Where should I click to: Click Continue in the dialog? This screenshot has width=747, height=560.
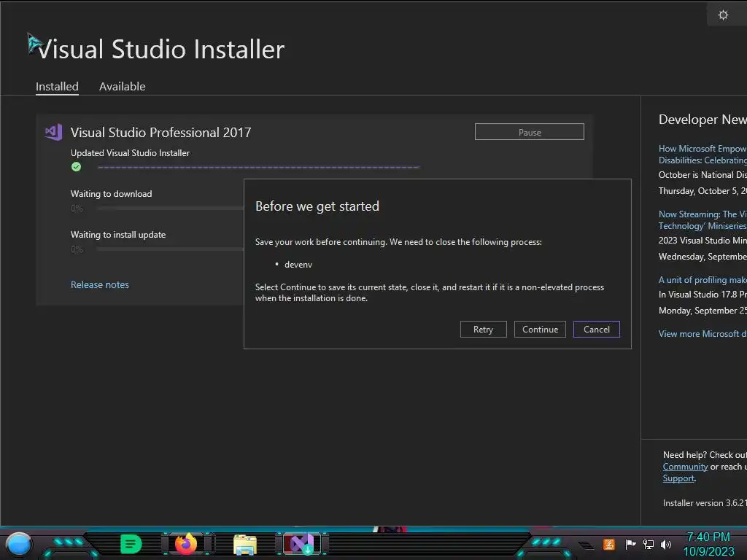540,330
